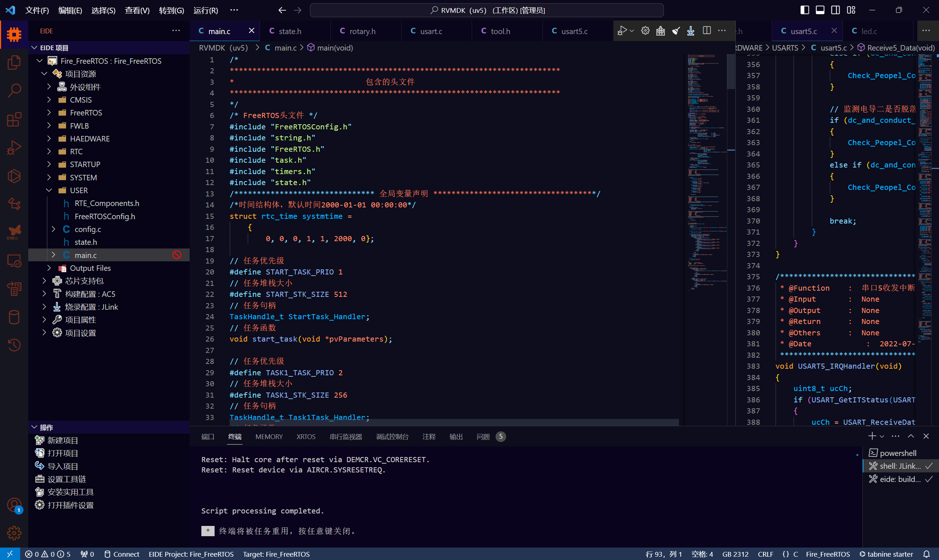Close the main.c editor tab
Viewport: 939px width, 560px height.
[252, 30]
